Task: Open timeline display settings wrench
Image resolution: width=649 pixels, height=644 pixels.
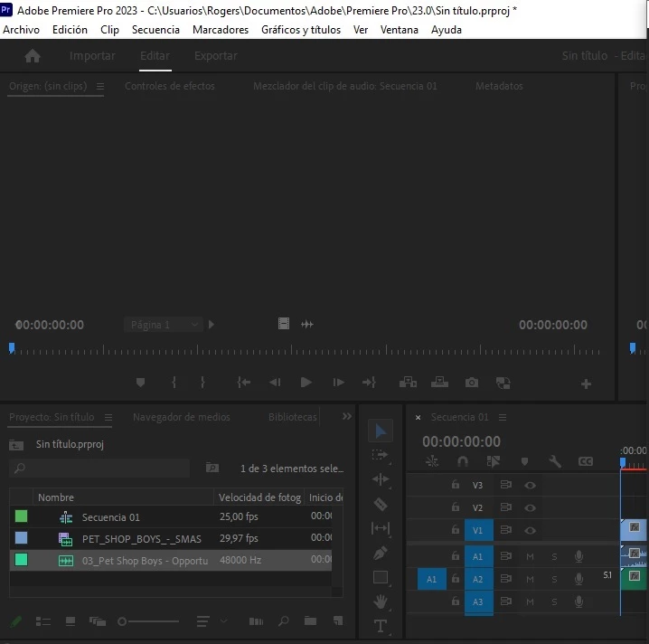Action: point(555,461)
